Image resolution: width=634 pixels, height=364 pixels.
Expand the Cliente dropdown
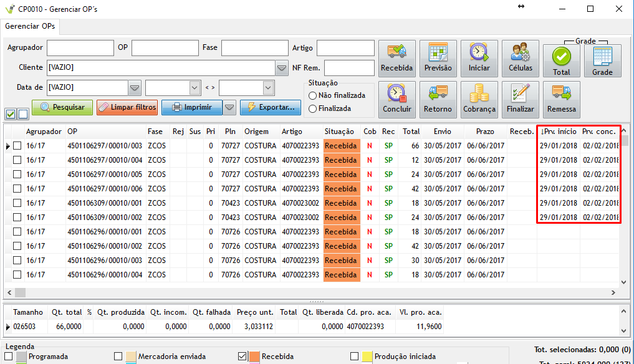click(281, 67)
